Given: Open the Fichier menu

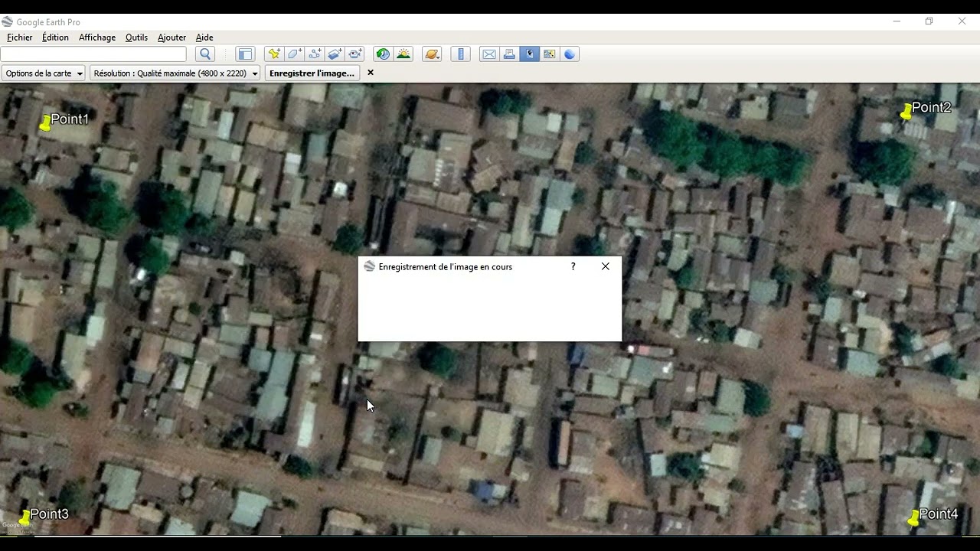Looking at the screenshot, I should click(20, 37).
